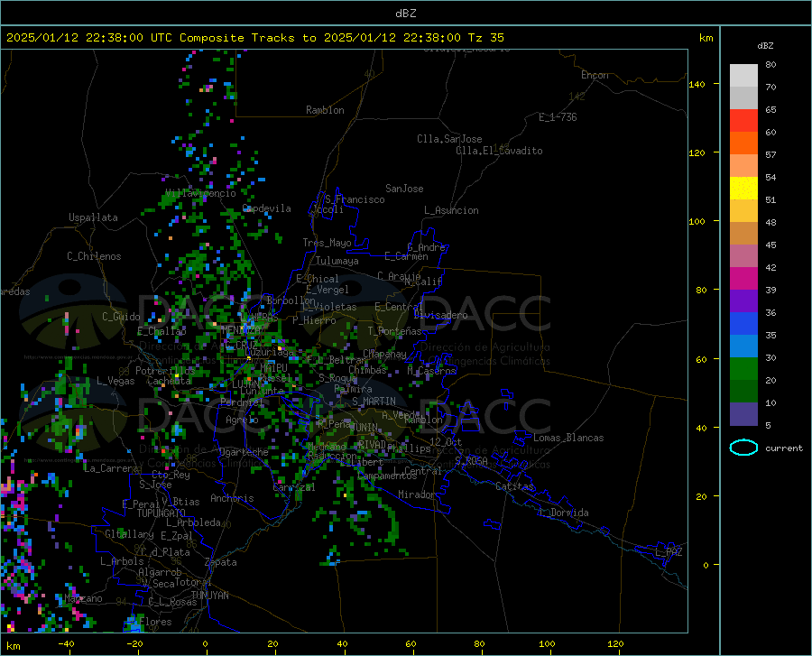Viewport: 812px width, 656px height.
Task: Click the 'E_1-736' map label
Action: pos(558,117)
